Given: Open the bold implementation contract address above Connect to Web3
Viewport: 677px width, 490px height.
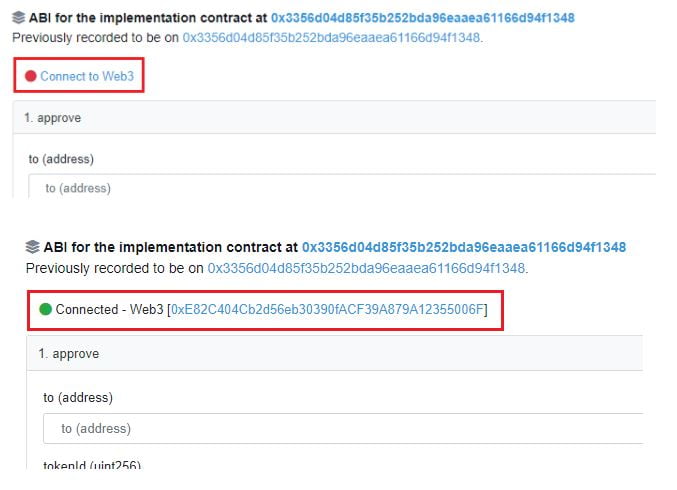Looking at the screenshot, I should click(422, 18).
